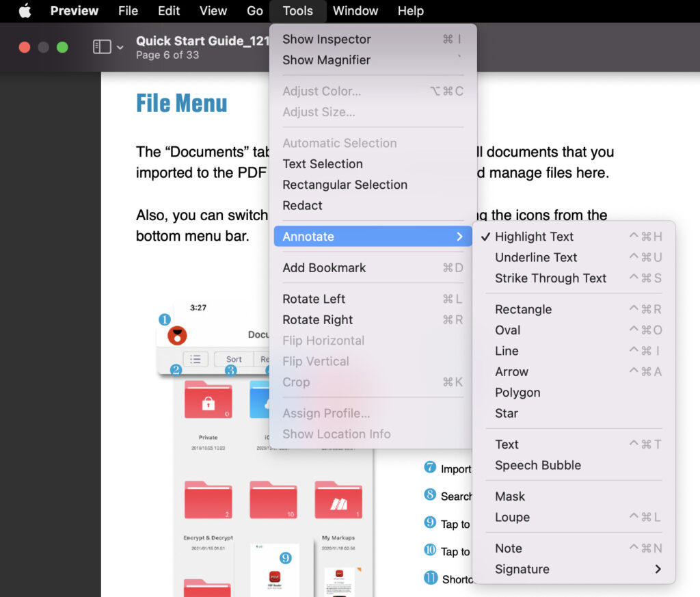Open the File menu in menu bar

(128, 11)
